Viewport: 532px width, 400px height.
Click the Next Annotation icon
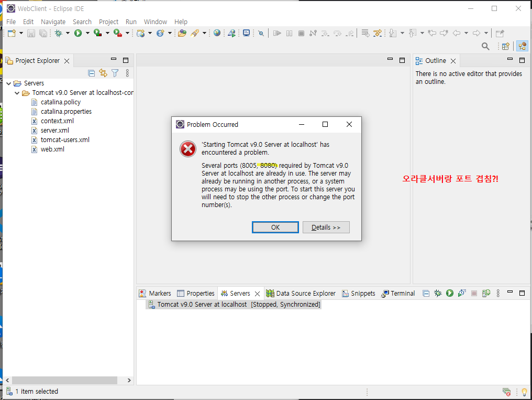coord(393,33)
